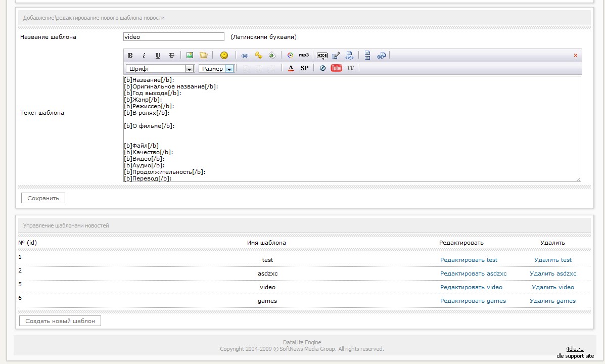Insert page link icon

coord(381,56)
